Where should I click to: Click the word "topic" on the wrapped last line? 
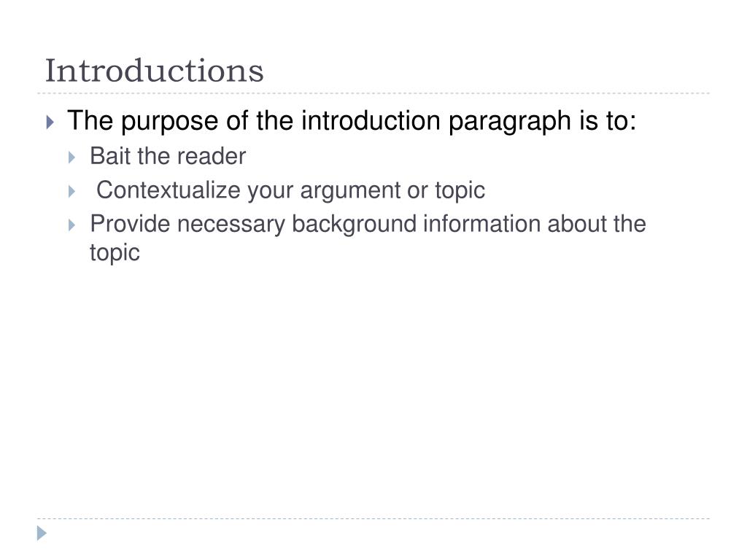click(x=115, y=253)
